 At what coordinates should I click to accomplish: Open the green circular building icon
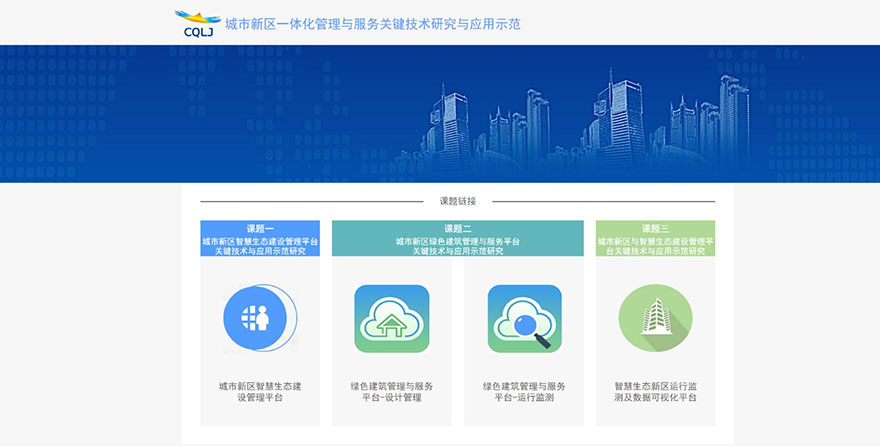pos(655,319)
